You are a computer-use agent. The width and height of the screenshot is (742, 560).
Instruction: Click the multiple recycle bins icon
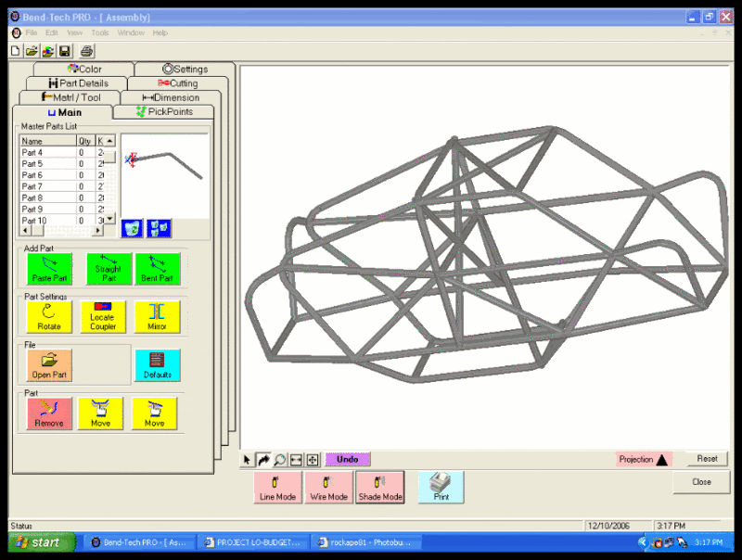(x=159, y=228)
